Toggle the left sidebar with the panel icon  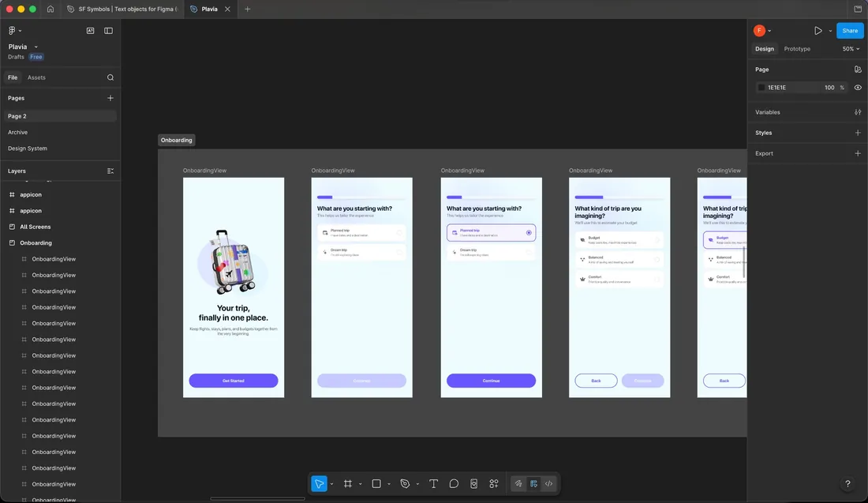pyautogui.click(x=109, y=31)
